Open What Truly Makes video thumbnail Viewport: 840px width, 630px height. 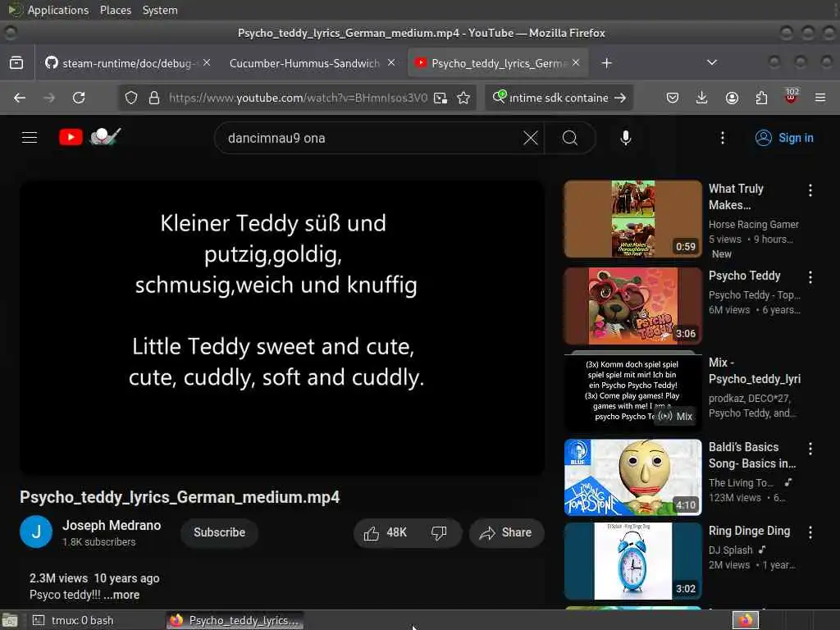(x=632, y=219)
